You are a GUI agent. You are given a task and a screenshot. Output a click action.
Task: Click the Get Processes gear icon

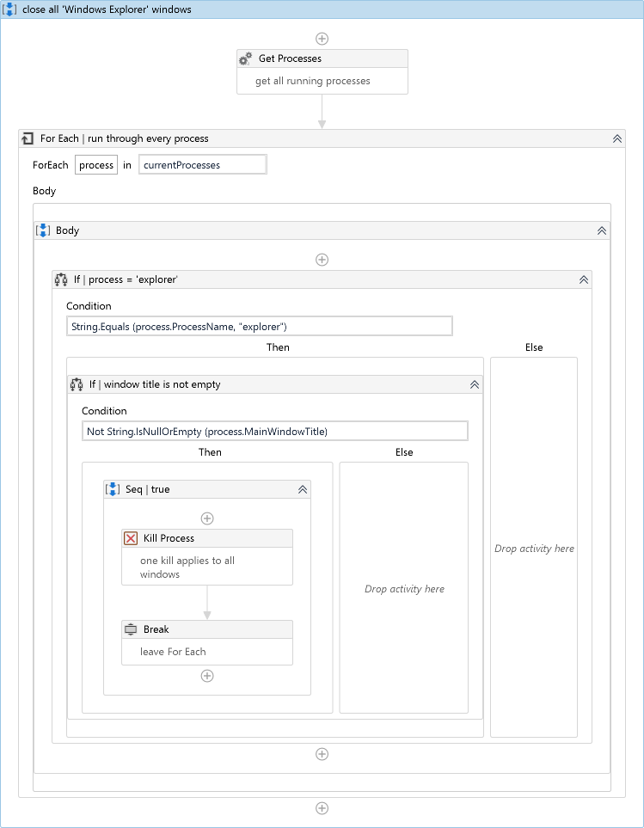tap(245, 58)
